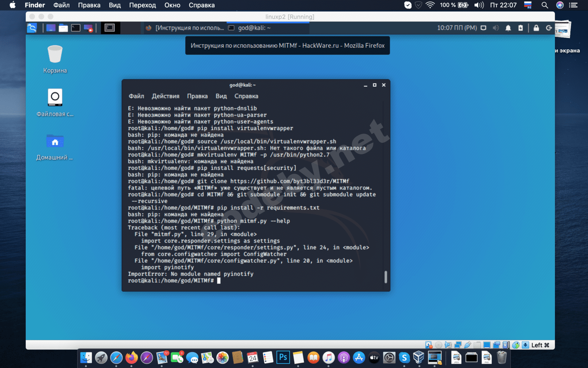
Task: Open the Finder menu in macOS menu bar
Action: coord(35,5)
